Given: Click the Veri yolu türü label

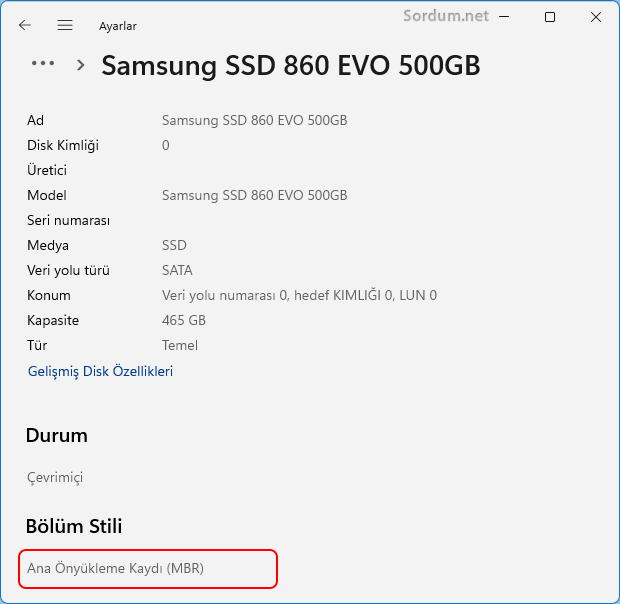Looking at the screenshot, I should [x=68, y=270].
